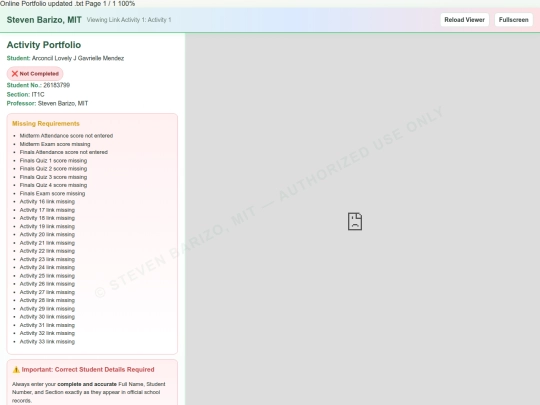Select 'Midterm Exam score missing' item
The width and height of the screenshot is (540, 405).
[55, 144]
